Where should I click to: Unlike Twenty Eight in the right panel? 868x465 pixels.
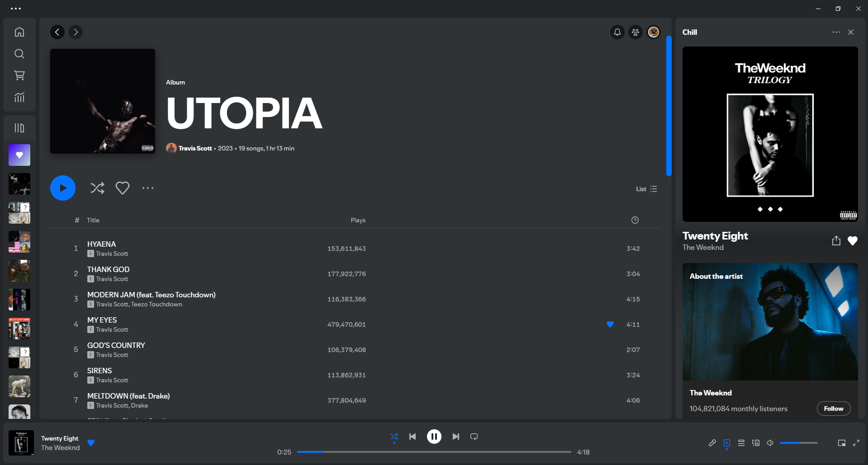[x=853, y=241]
